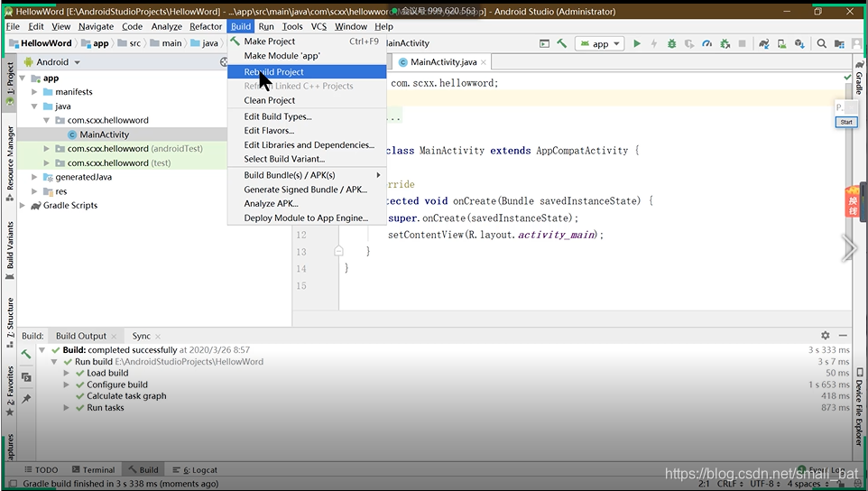Viewport: 868px width, 491px height.
Task: Expand the Load build step
Action: 66,373
